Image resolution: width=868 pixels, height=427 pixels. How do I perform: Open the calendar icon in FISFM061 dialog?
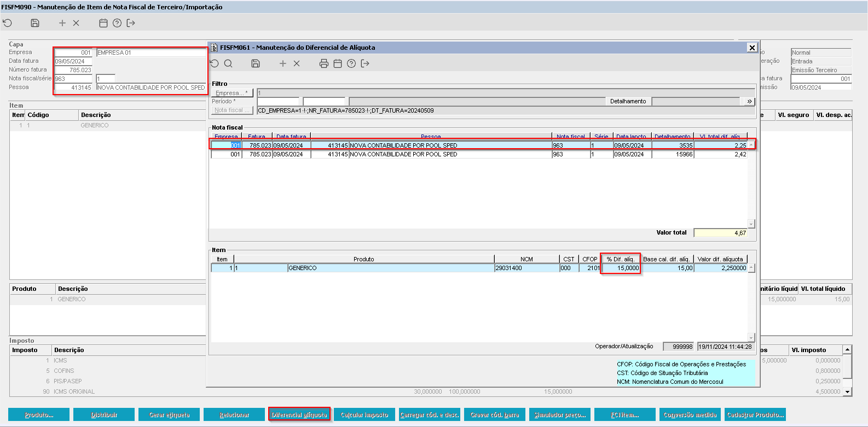click(338, 63)
